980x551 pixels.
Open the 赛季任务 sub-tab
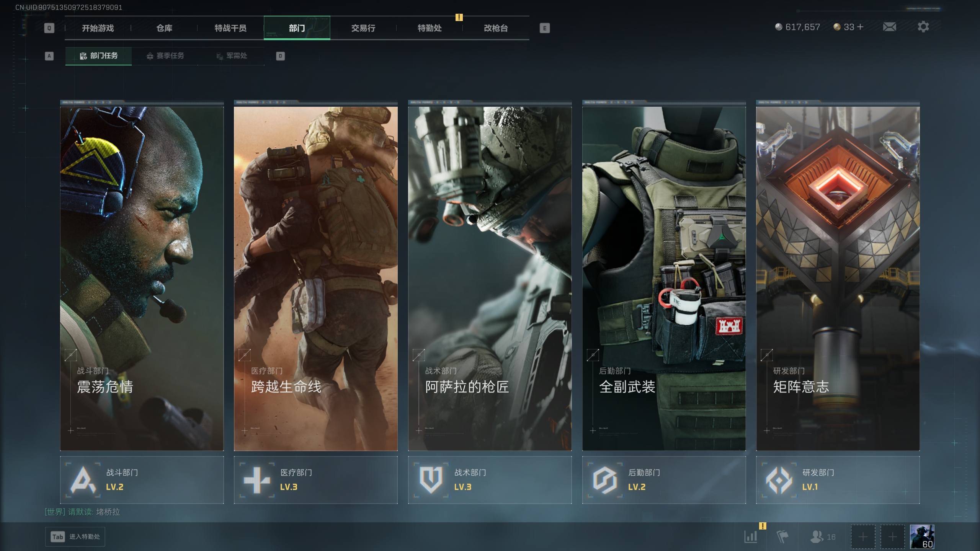(x=165, y=56)
